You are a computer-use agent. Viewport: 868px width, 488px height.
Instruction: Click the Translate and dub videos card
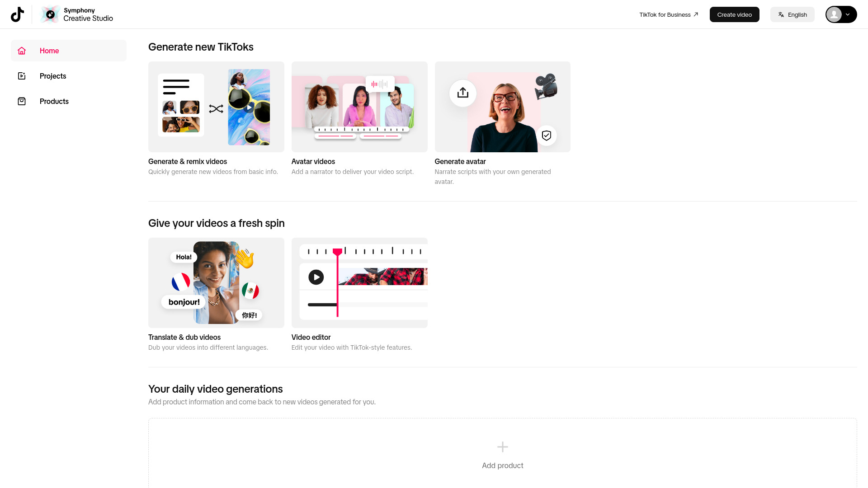[216, 294]
